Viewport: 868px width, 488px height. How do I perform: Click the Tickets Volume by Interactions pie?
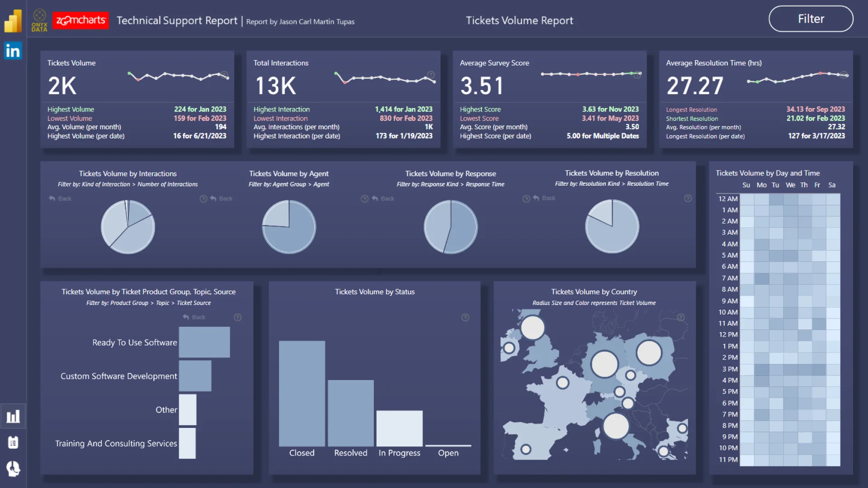click(128, 227)
